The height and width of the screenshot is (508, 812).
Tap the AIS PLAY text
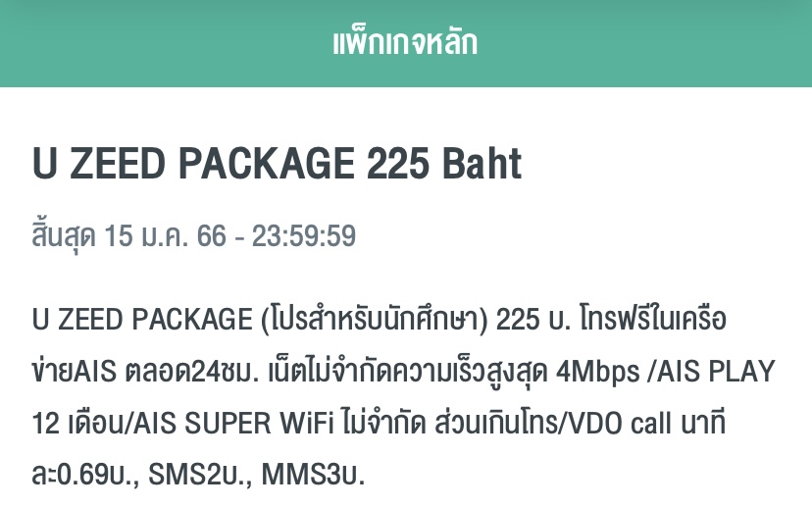click(716, 371)
